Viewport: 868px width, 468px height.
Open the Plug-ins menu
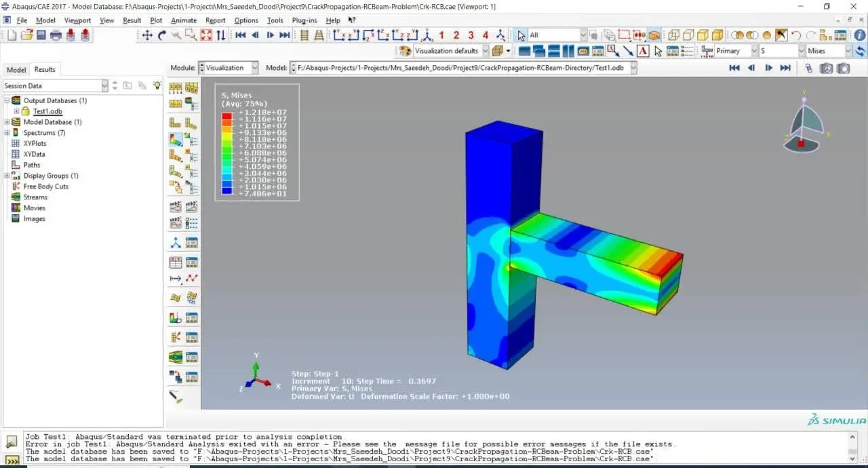pos(304,20)
